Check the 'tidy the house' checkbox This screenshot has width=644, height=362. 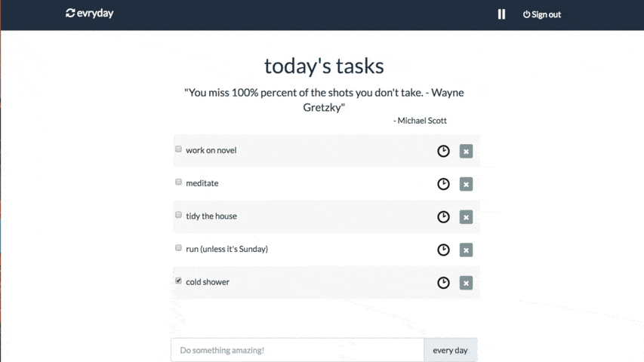click(178, 215)
